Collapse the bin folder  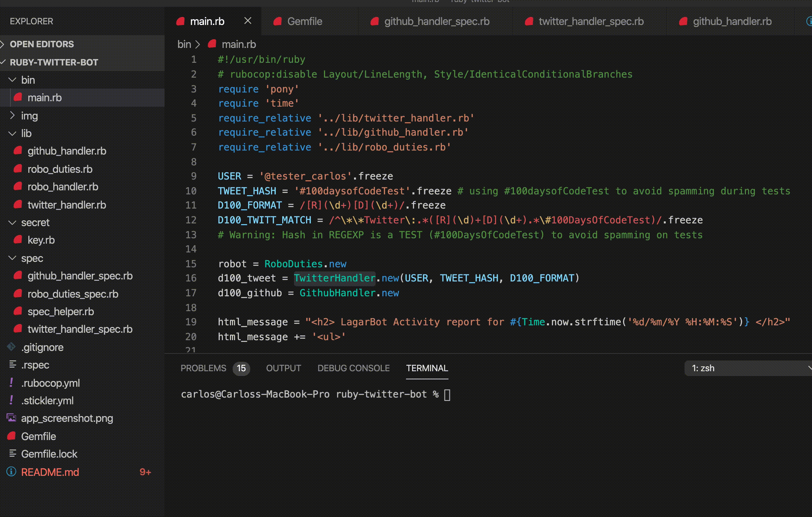(x=12, y=80)
